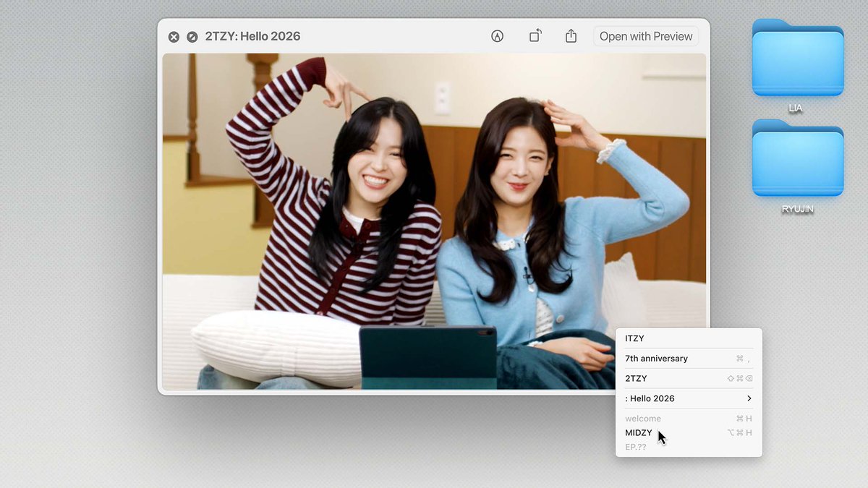Select ITZY at the top of the menu
868x488 pixels.
[633, 338]
